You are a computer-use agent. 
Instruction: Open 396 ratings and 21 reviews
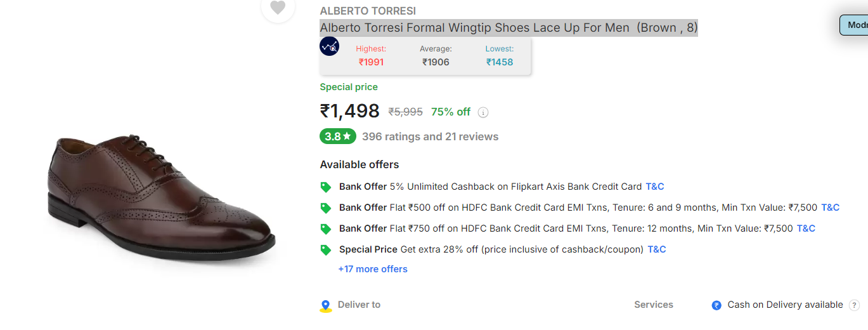point(431,136)
